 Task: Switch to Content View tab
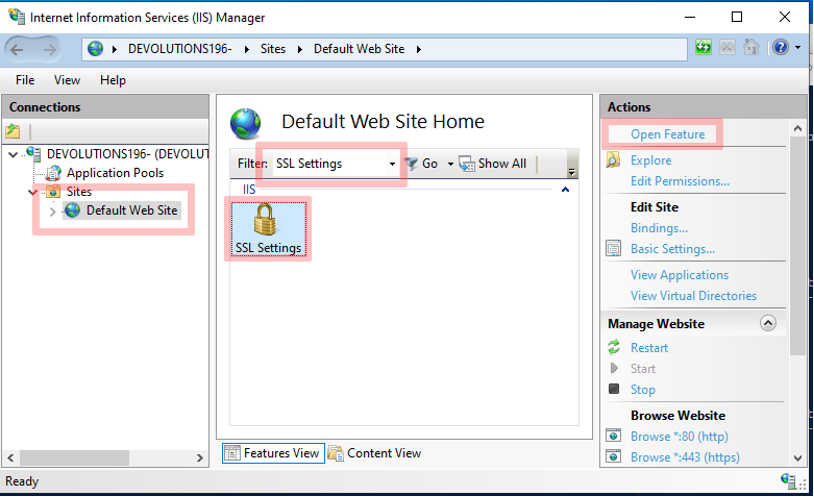coord(375,453)
